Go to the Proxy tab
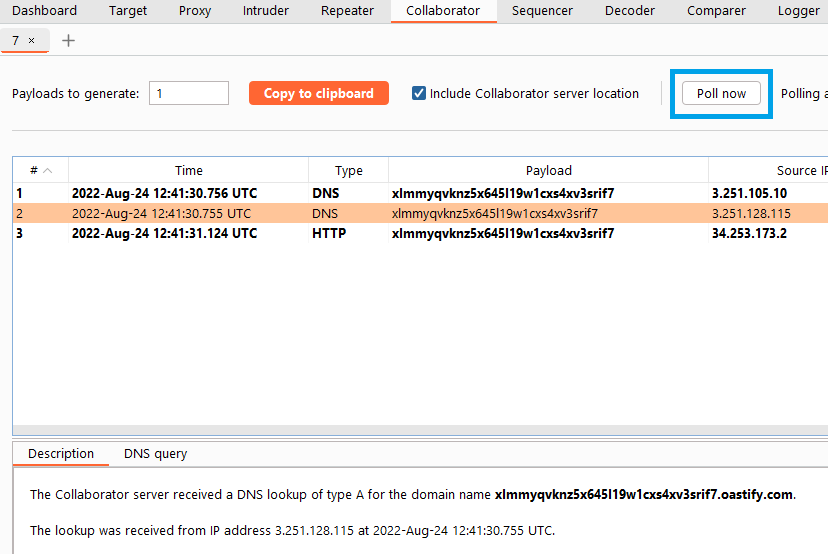The image size is (828, 554). tap(195, 11)
